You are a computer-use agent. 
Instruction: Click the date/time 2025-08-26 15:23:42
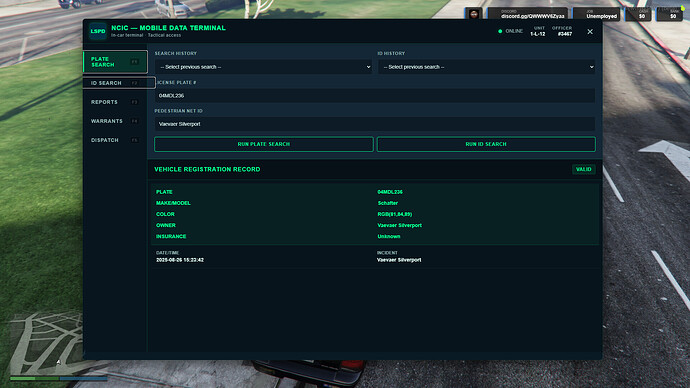coord(180,260)
